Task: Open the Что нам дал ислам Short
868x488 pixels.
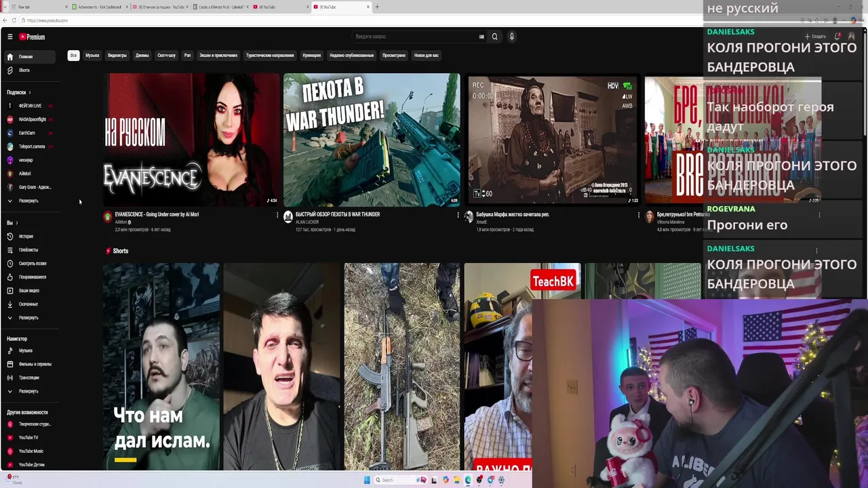Action: pos(161,366)
